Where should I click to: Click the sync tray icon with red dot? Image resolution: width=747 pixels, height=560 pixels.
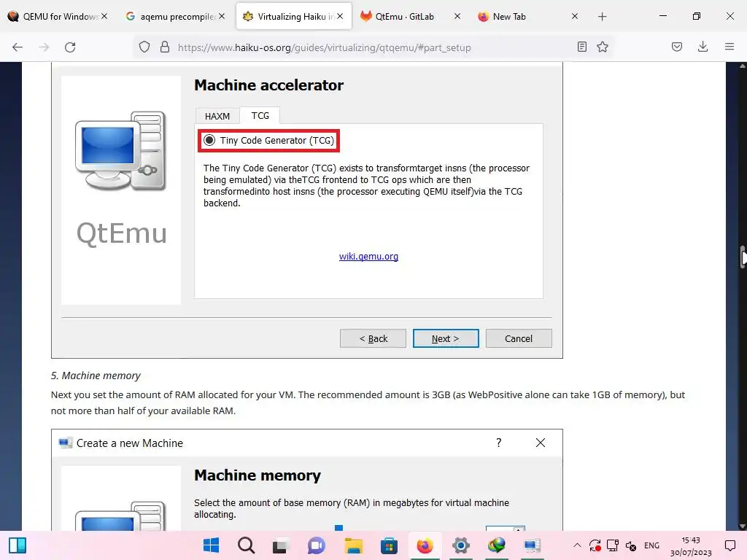pyautogui.click(x=595, y=545)
